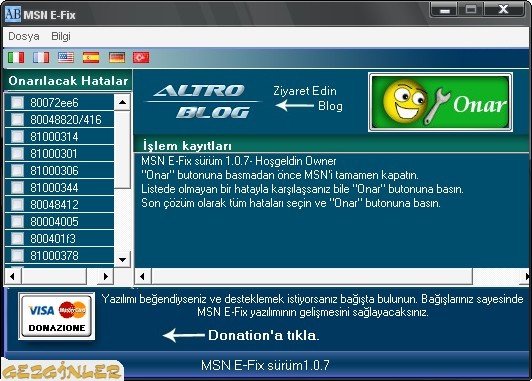Open the Dosya menu
The width and height of the screenshot is (532, 381).
(24, 36)
